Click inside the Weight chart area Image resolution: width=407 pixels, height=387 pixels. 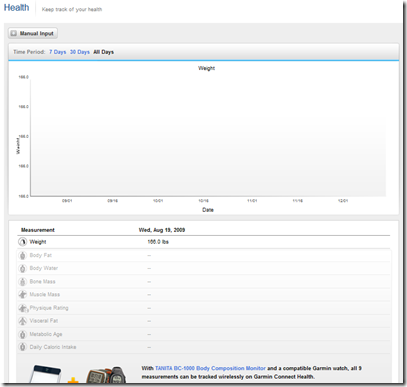click(208, 136)
